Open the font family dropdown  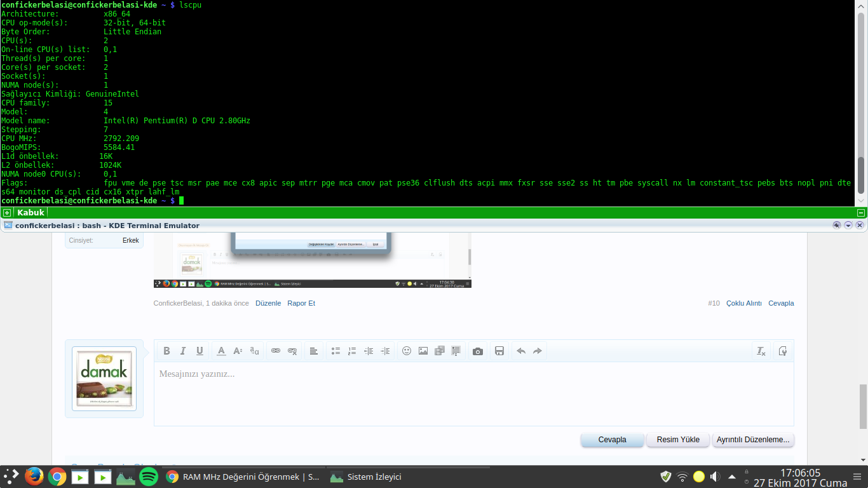coord(254,351)
